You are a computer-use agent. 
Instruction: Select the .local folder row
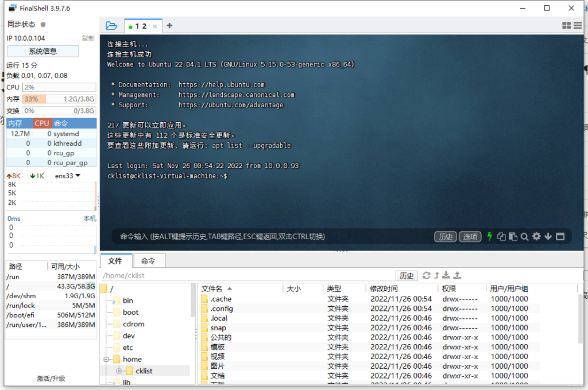(370, 318)
